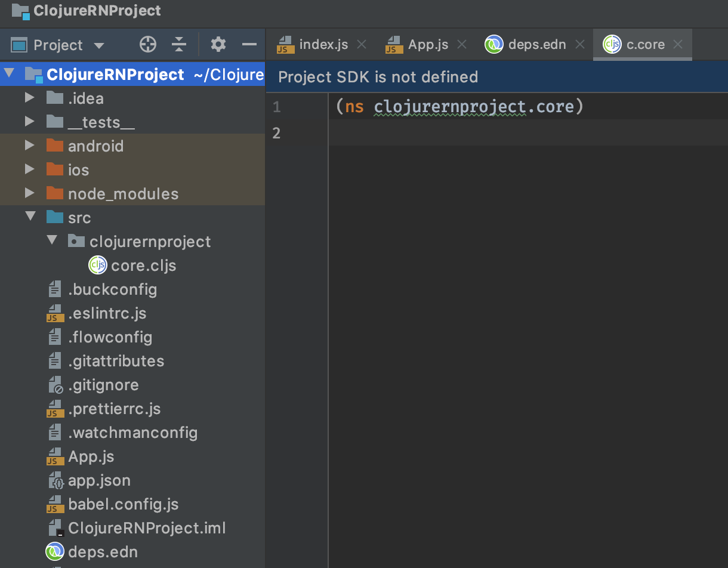Screen dimensions: 728x568
Task: Click the src source folder icon
Action: coord(55,217)
